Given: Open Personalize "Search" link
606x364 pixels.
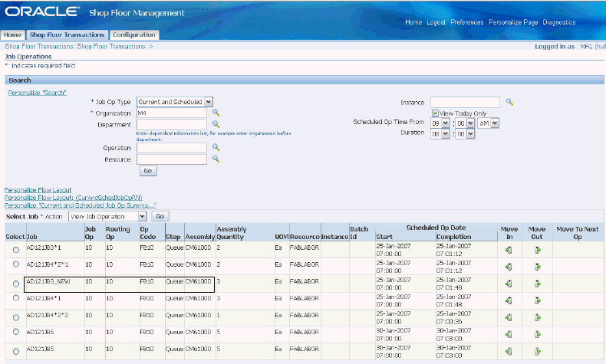Looking at the screenshot, I should [37, 93].
